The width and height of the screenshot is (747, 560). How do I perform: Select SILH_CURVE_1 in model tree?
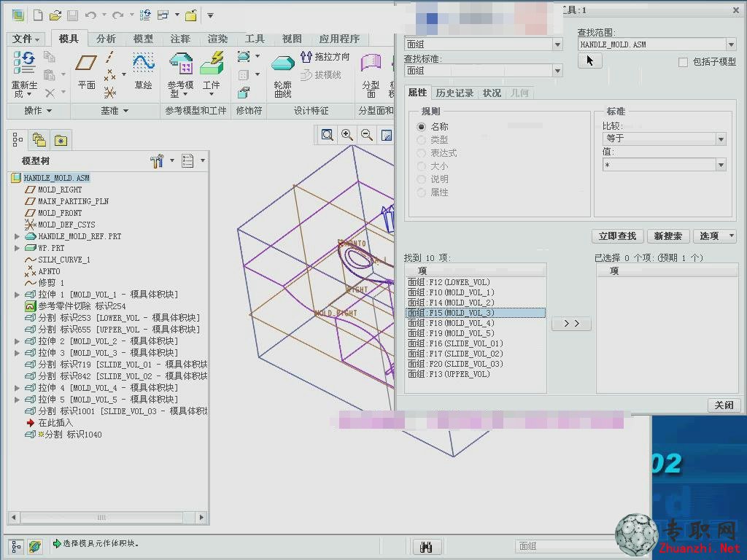(x=64, y=260)
